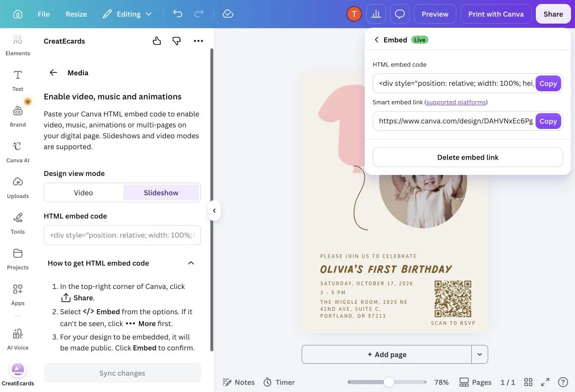Go back from the Media panel
Viewport: 575px width, 392px height.
[53, 72]
